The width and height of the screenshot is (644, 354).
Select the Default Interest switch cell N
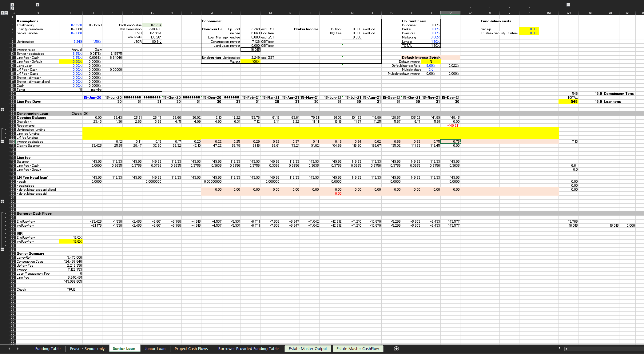431,62
